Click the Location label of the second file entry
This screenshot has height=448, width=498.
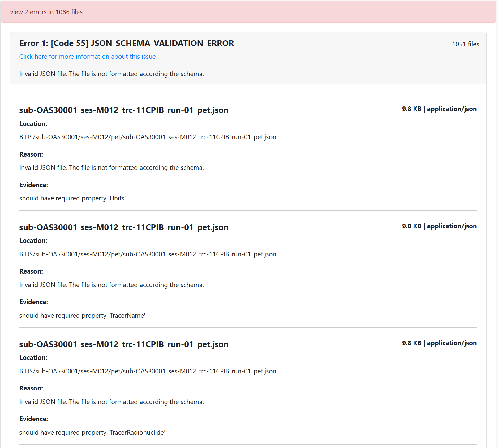[33, 240]
